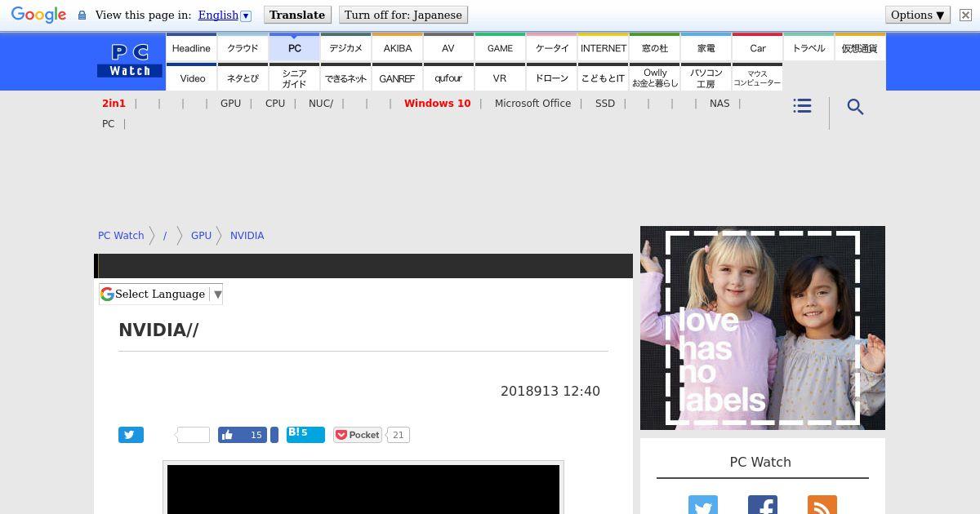
Task: Open the クラウド tab
Action: (243, 48)
